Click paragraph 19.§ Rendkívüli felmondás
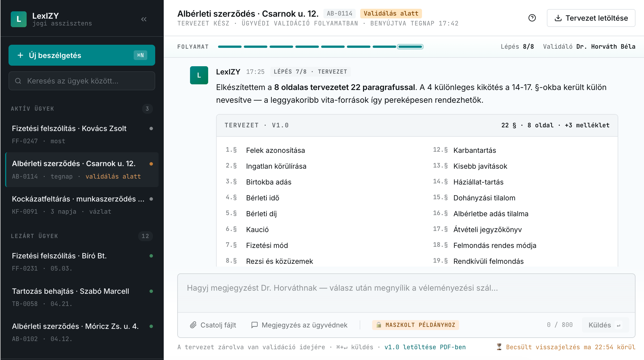The image size is (644, 360). 478,261
